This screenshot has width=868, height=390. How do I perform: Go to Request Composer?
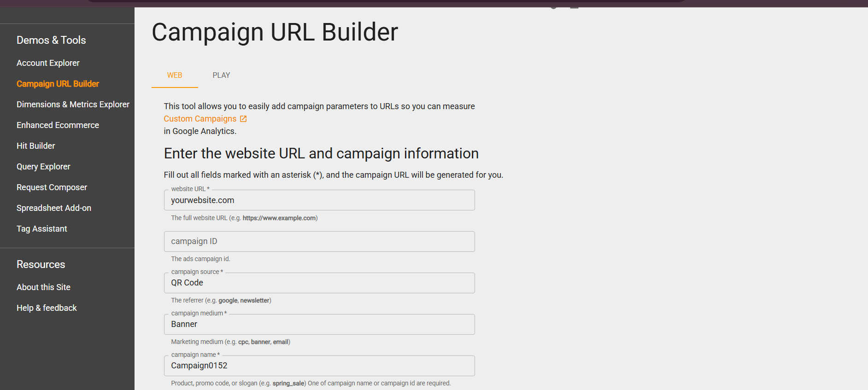[52, 187]
